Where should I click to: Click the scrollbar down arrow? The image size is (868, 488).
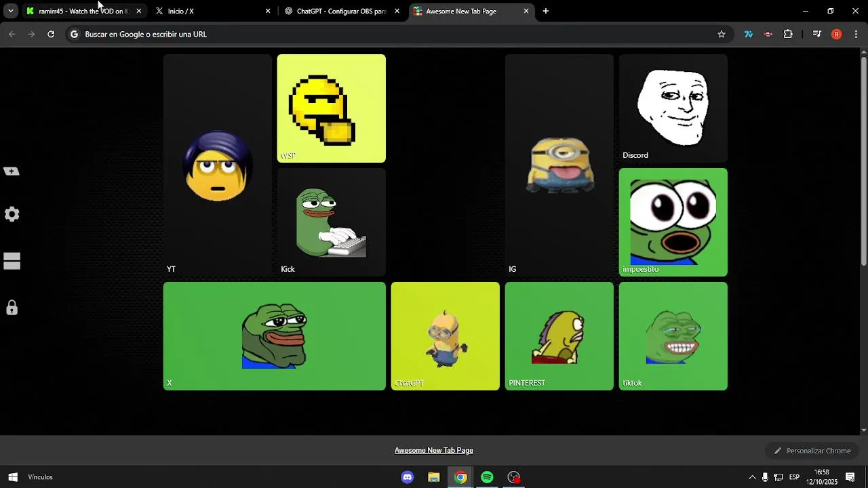[863, 430]
